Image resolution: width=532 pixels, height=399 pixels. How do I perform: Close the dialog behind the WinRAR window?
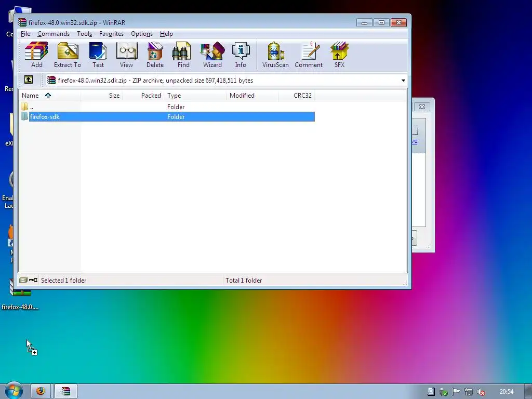[x=422, y=107]
